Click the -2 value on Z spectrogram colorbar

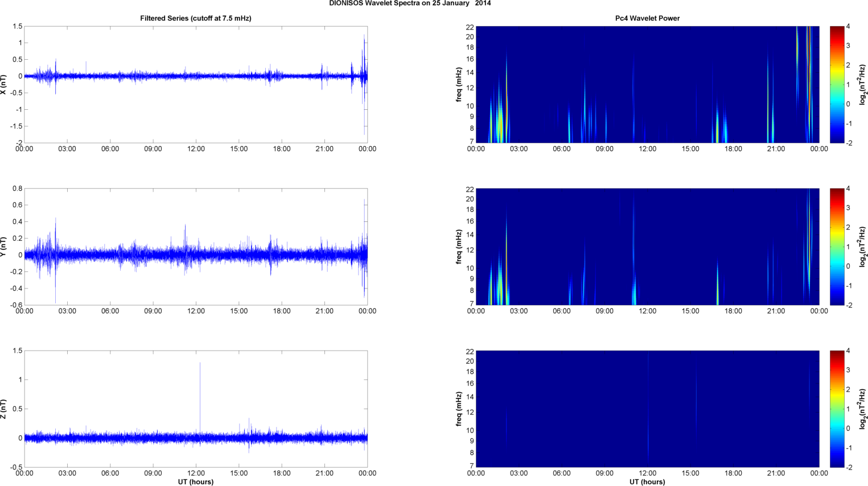849,467
